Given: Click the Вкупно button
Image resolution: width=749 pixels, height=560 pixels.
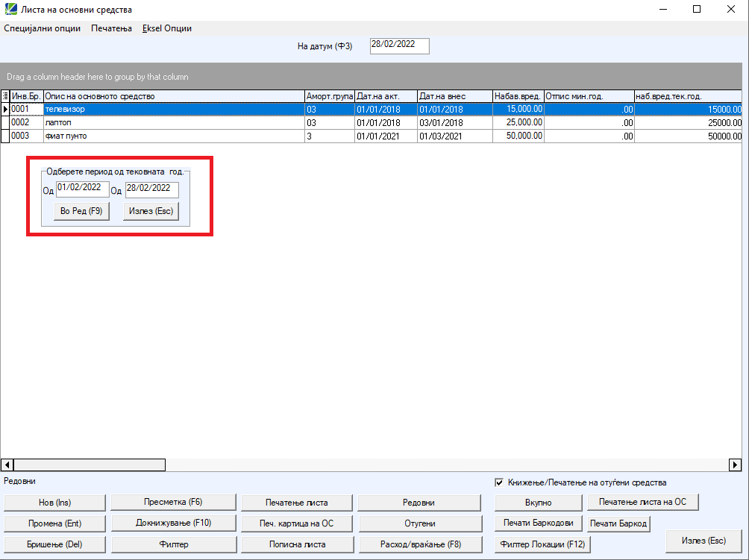Looking at the screenshot, I should point(539,503).
